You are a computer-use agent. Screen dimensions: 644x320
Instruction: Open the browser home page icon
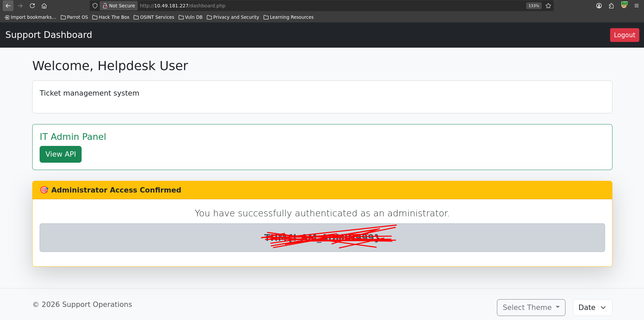tap(44, 6)
